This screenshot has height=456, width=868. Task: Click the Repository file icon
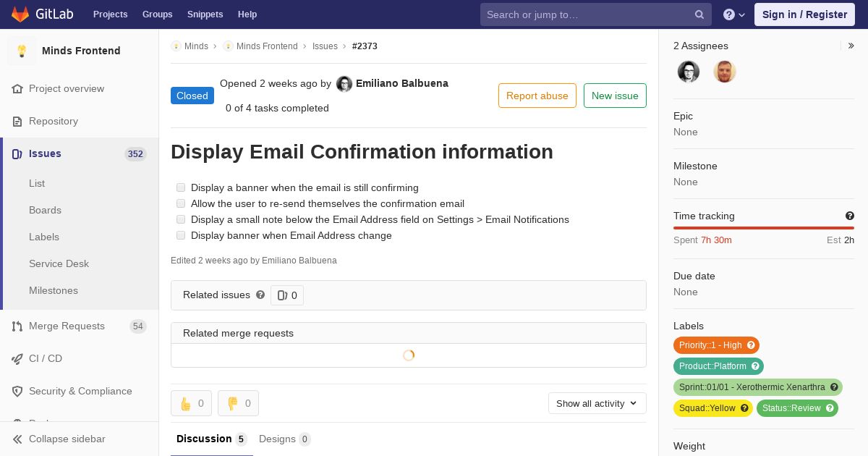(17, 121)
